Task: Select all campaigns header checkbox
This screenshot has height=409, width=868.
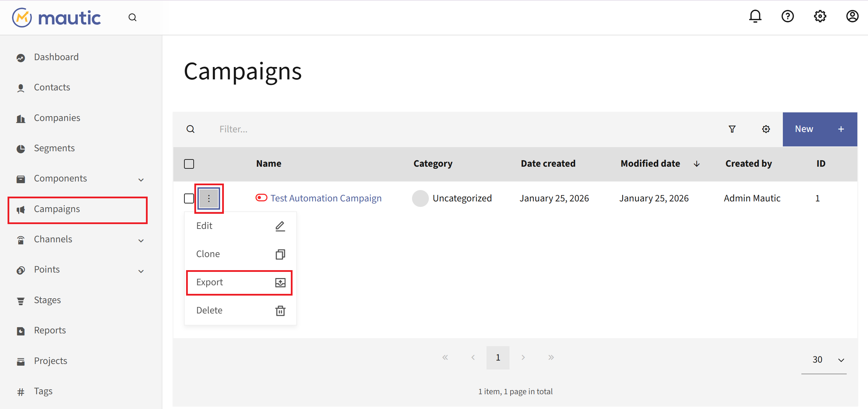Action: [189, 164]
